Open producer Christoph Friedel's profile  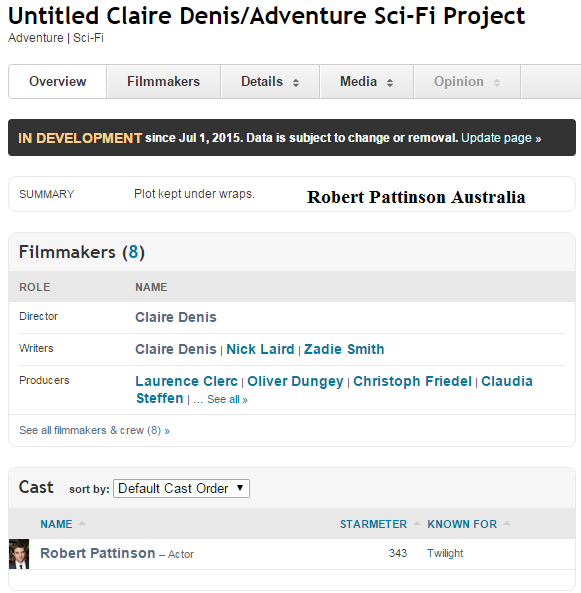(412, 381)
